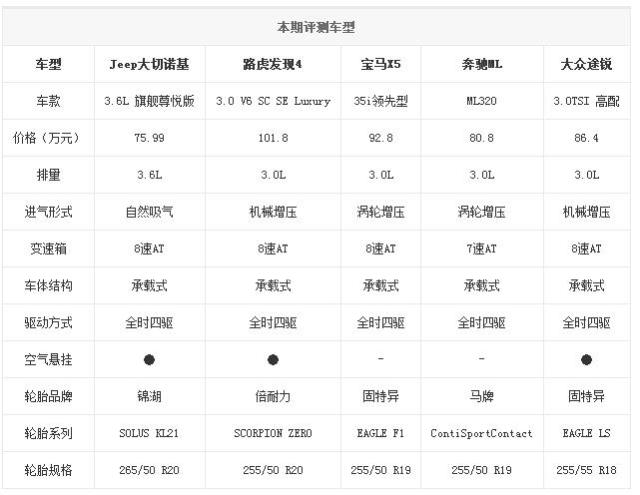This screenshot has width=640, height=495.
Task: Click the row label 空气悬挂
Action: pyautogui.click(x=48, y=360)
